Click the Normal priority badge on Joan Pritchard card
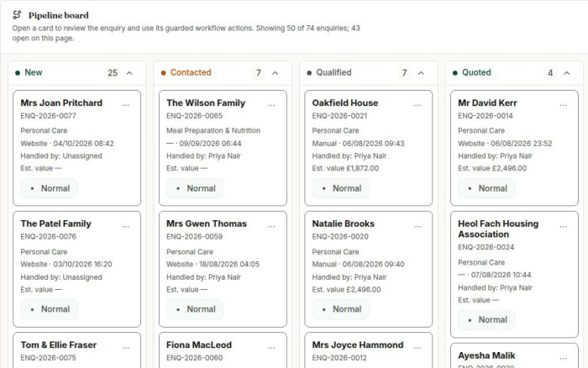The image size is (588, 368). (x=49, y=188)
